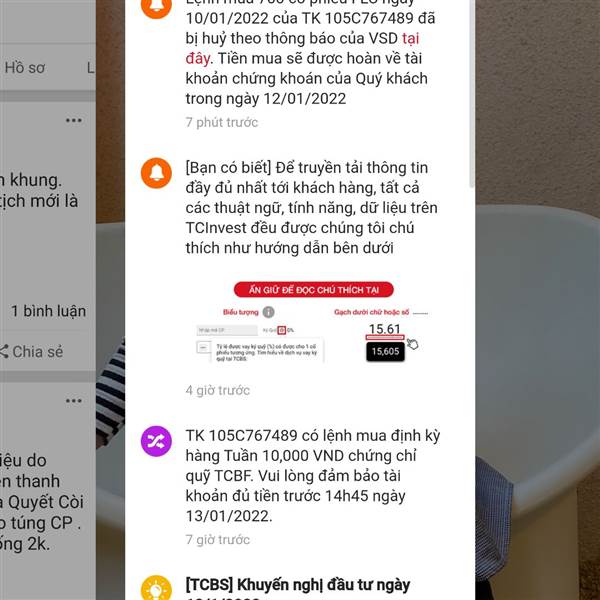The image size is (600, 600).
Task: Open the Bạn có biết notification text
Action: (311, 208)
